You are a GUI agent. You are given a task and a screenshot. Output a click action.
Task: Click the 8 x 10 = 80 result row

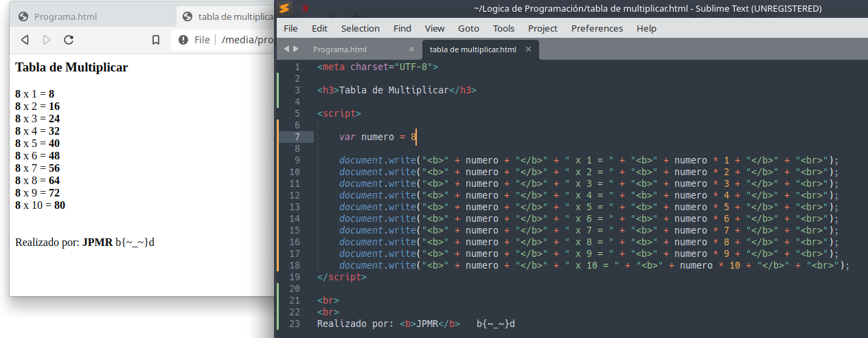point(40,205)
